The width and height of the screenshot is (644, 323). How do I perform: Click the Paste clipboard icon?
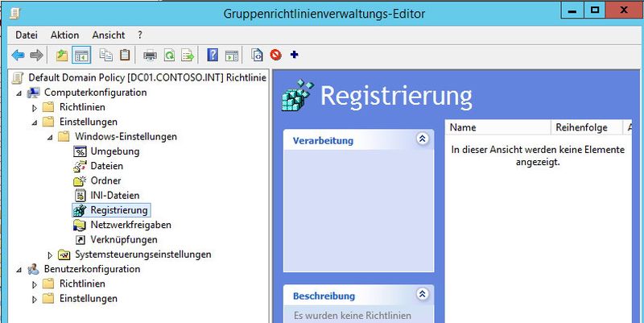125,55
